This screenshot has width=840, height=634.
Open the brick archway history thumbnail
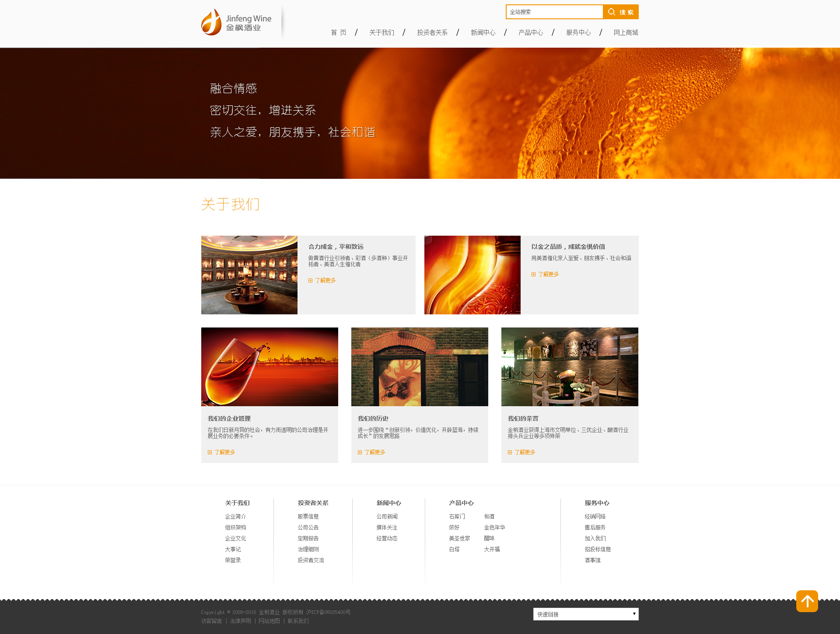(420, 367)
